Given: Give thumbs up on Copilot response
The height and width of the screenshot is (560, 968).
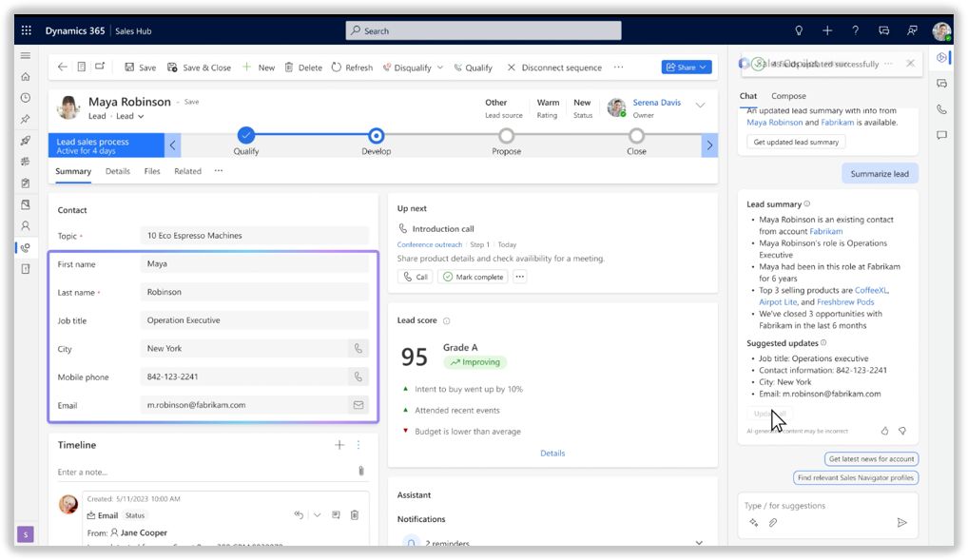Looking at the screenshot, I should tap(884, 431).
